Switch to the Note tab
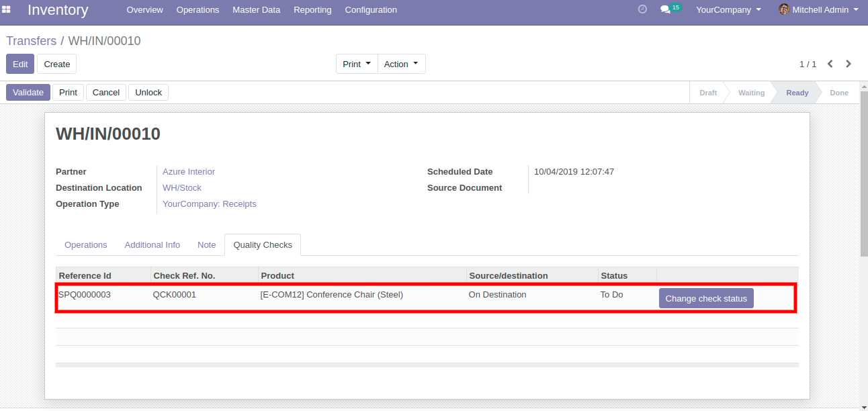 tap(206, 244)
